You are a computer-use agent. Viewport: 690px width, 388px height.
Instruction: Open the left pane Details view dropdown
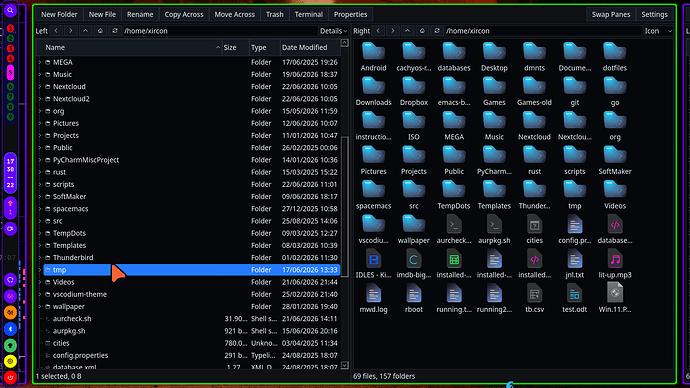333,31
